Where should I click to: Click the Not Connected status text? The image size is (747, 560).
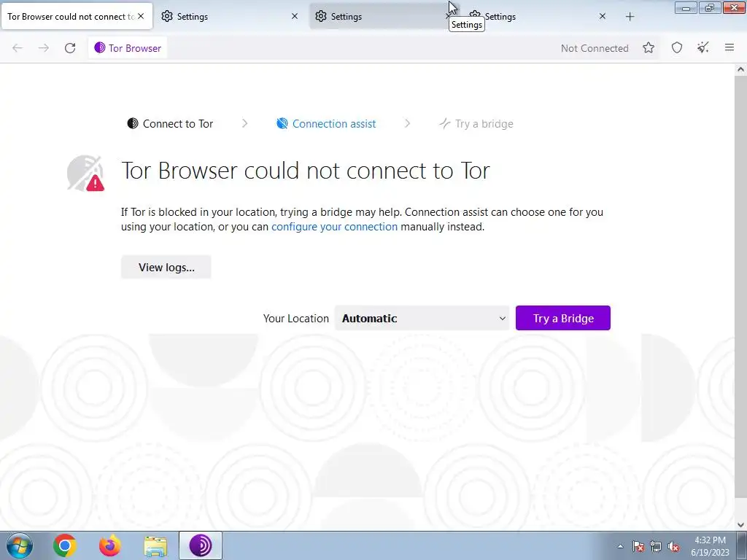pos(595,48)
